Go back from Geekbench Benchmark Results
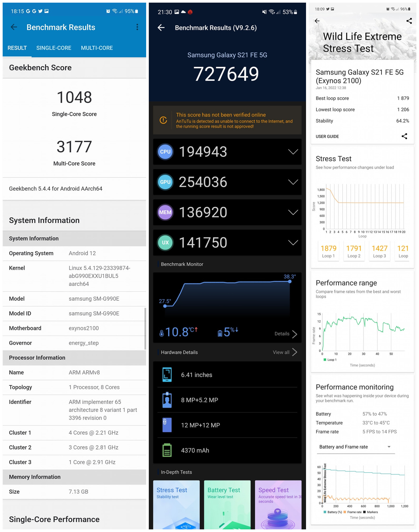Screen dimensions: 419x532 click(x=14, y=27)
